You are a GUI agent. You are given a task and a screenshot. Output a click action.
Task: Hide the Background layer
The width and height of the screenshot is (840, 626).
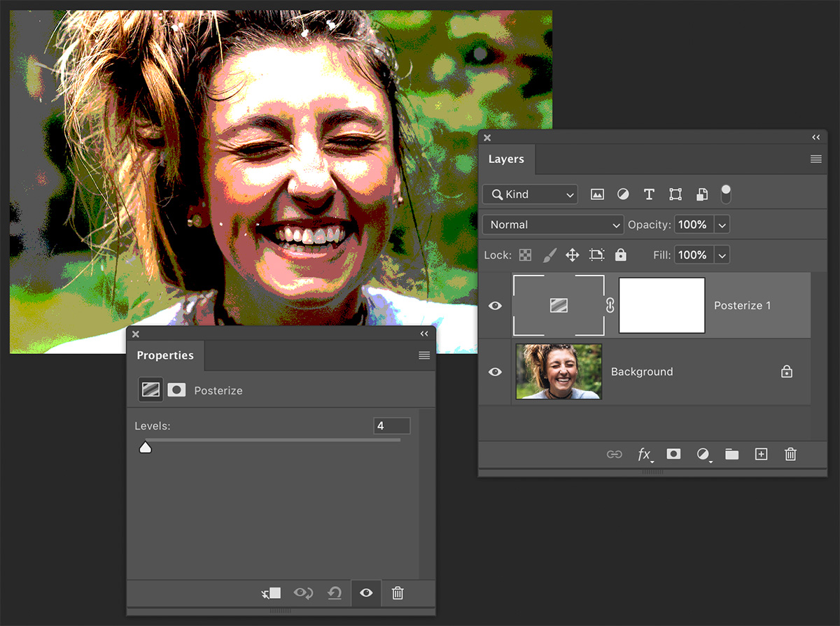click(495, 371)
